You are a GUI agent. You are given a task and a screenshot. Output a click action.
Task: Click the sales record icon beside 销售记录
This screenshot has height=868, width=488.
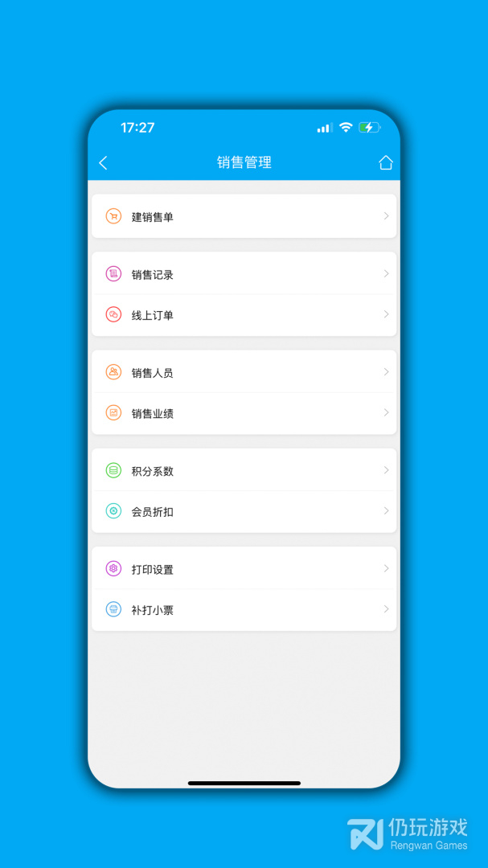pos(113,273)
